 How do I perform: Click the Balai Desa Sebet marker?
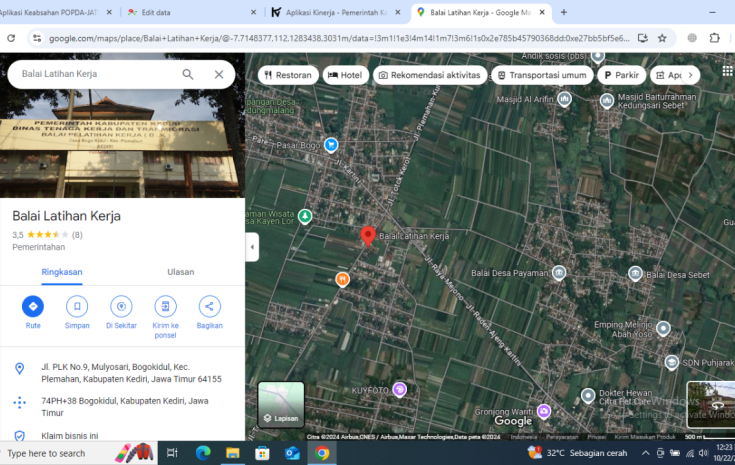[635, 274]
